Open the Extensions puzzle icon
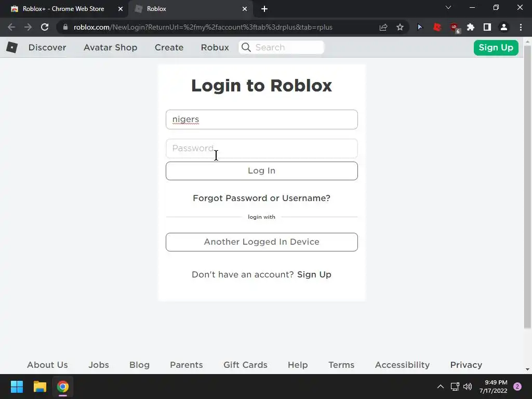Viewport: 532px width, 399px height. pyautogui.click(x=471, y=27)
